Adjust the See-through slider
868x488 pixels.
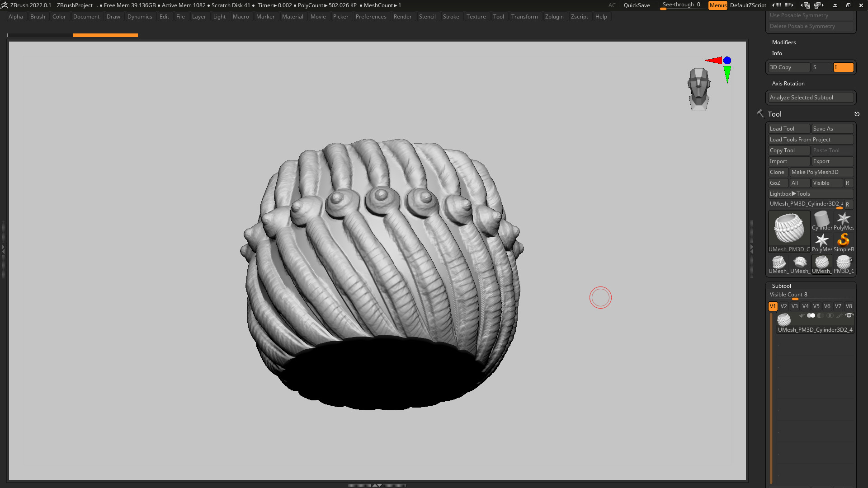(x=681, y=5)
